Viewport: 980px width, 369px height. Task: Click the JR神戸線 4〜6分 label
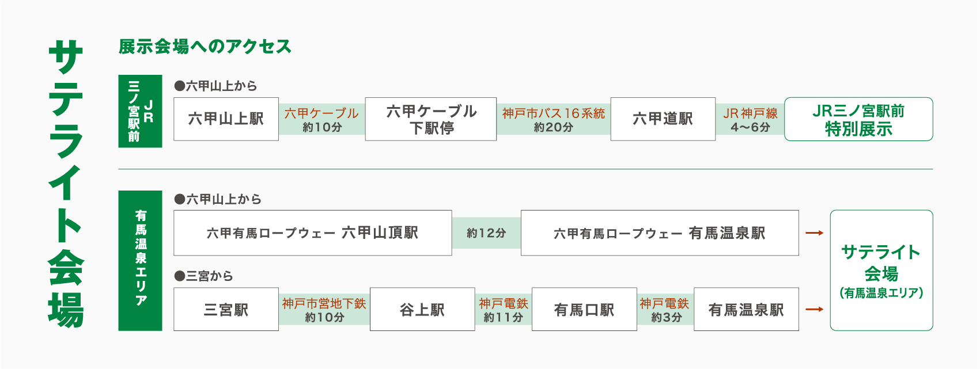pos(750,120)
